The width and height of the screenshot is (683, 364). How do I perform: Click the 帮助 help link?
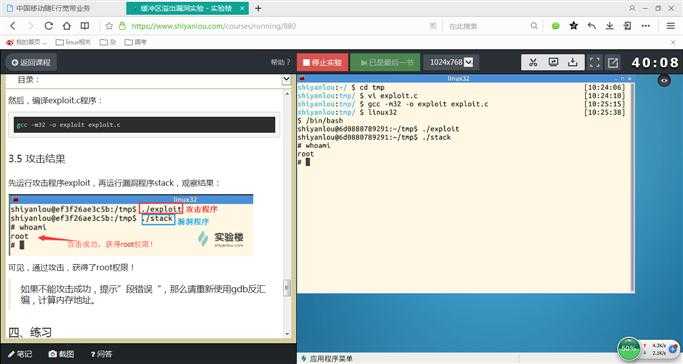(280, 62)
